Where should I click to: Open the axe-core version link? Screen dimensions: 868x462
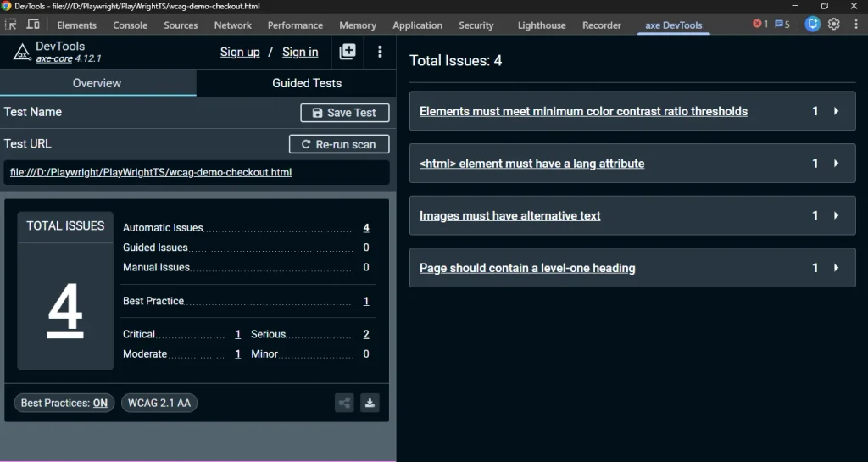tap(54, 58)
